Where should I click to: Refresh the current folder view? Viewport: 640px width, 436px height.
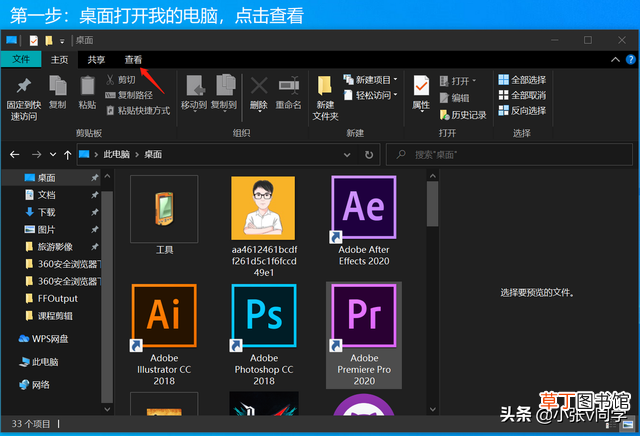click(x=369, y=155)
